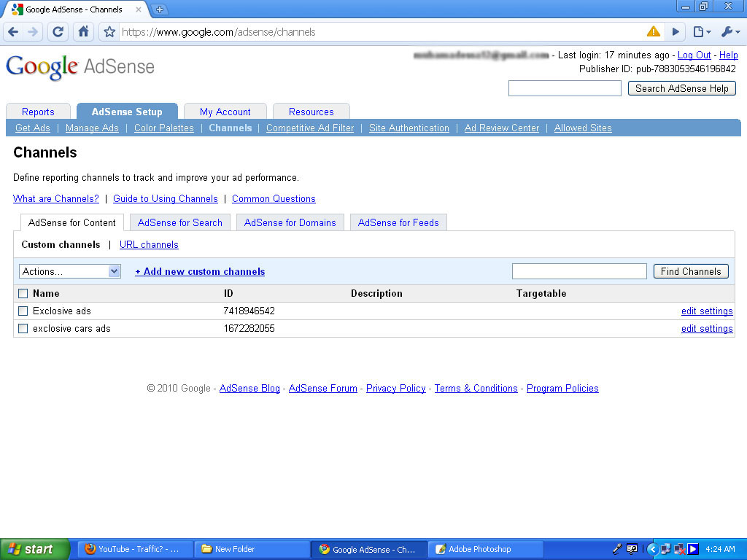Click channel ID 7418946542
This screenshot has width=747, height=560.
click(x=249, y=311)
